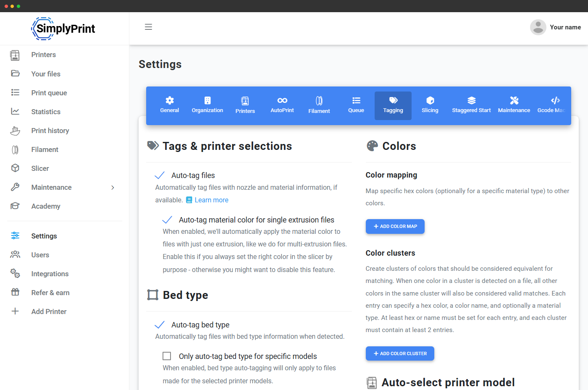Image resolution: width=588 pixels, height=390 pixels.
Task: Open Refer & earn from the sidebar
Action: [50, 293]
